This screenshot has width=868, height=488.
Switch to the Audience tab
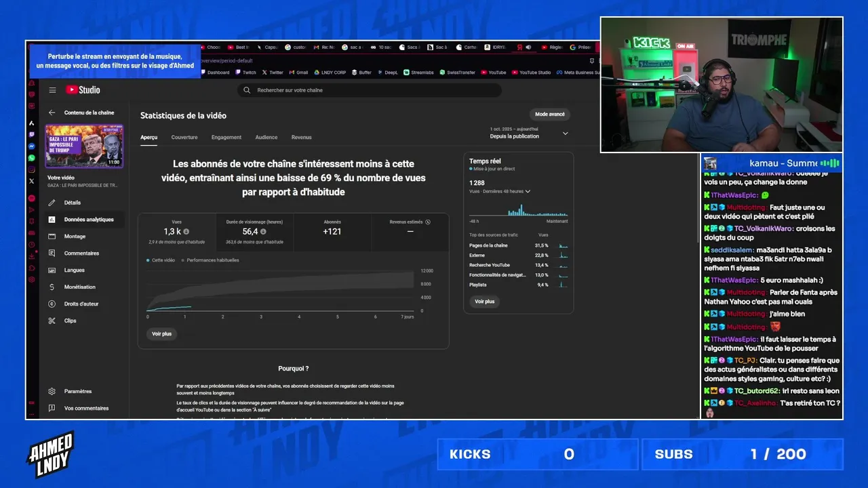pos(267,137)
